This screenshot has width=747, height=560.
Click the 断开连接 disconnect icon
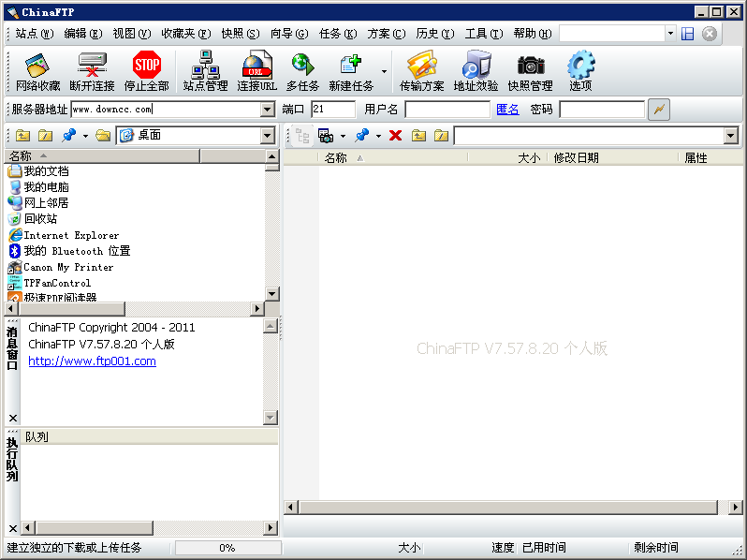(92, 71)
